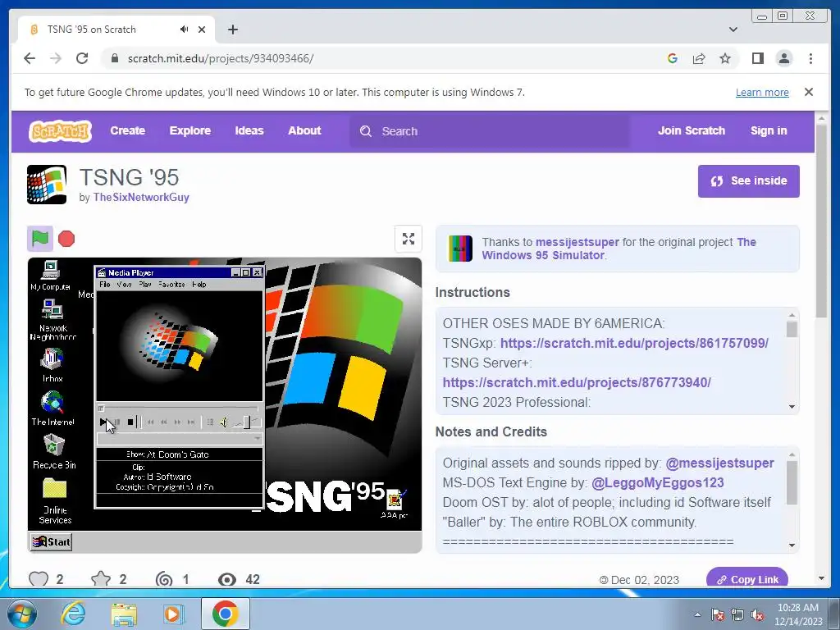
Task: Open View menu in Media Player
Action: coord(125,285)
